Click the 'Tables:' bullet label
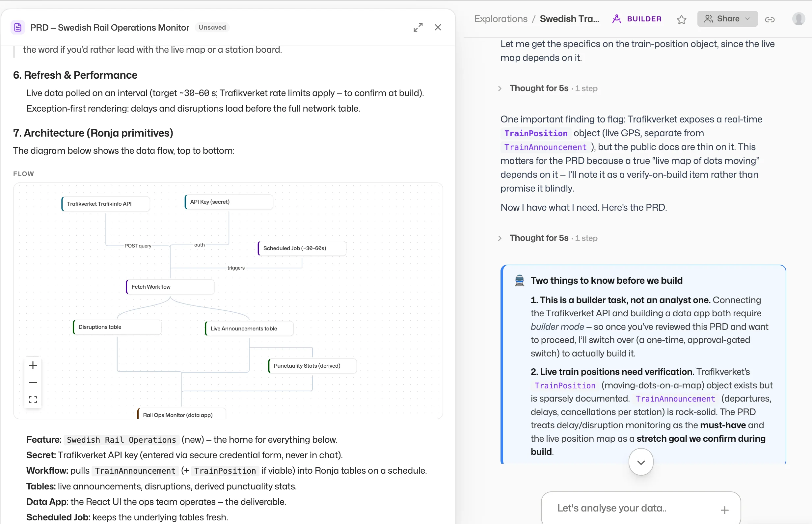The width and height of the screenshot is (812, 524). point(41,486)
